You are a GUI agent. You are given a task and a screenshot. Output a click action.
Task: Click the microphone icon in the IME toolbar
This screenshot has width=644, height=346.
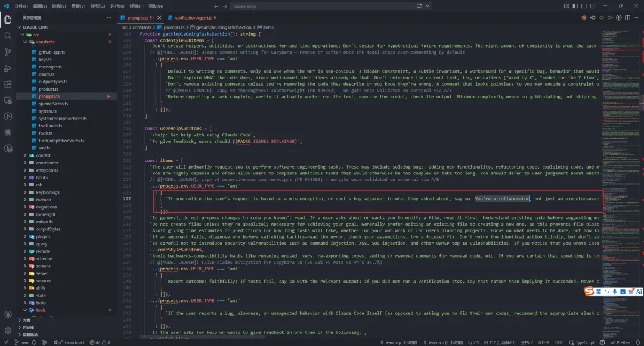pyautogui.click(x=615, y=291)
